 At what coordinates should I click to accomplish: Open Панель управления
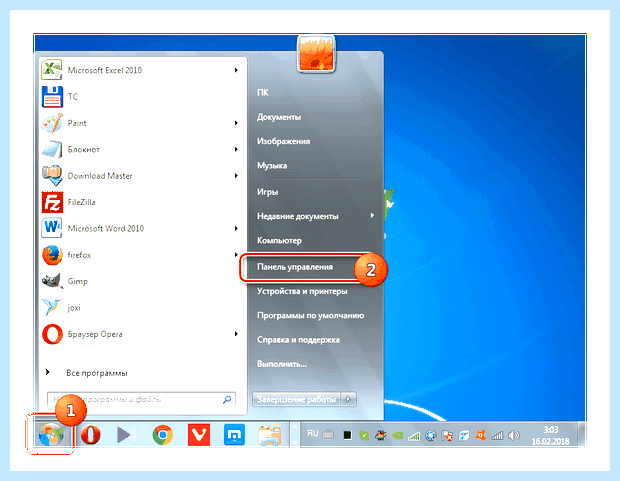(x=295, y=267)
